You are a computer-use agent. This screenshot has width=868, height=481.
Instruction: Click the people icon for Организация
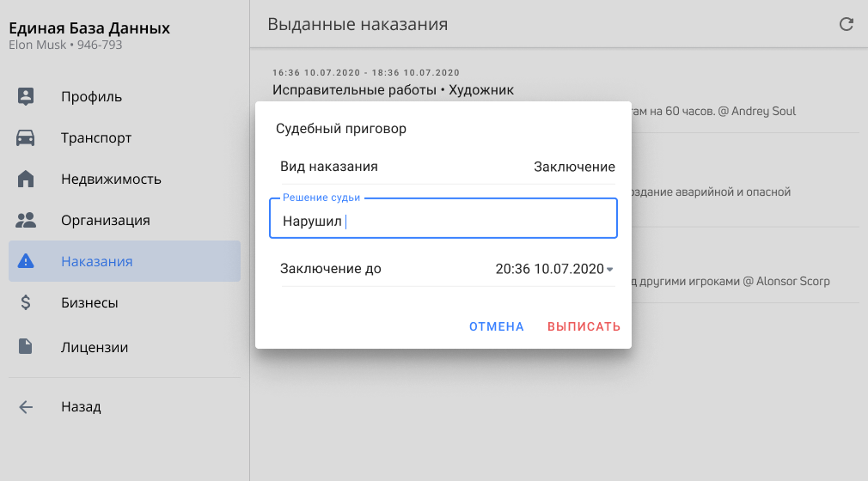(x=26, y=220)
